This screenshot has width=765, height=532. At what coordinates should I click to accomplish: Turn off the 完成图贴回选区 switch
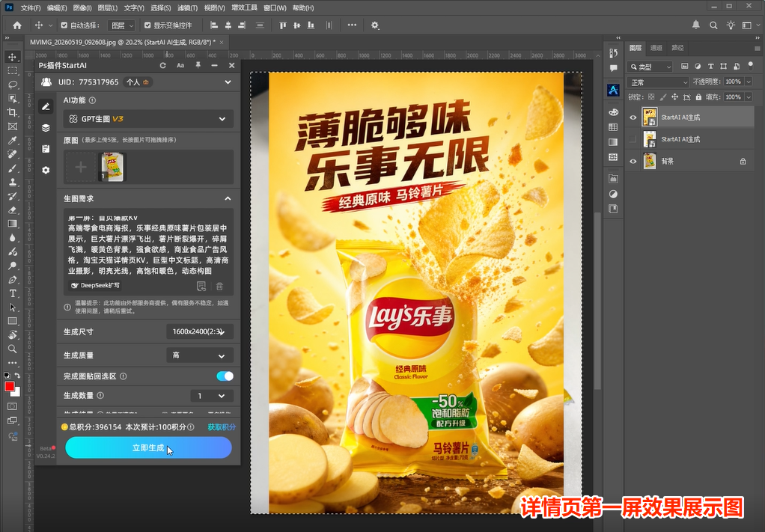pyautogui.click(x=225, y=376)
